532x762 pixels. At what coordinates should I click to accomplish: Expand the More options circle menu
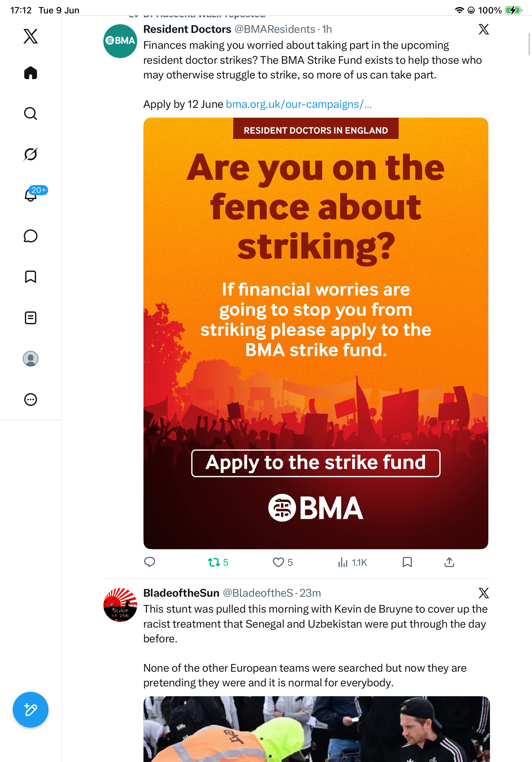pyautogui.click(x=31, y=399)
